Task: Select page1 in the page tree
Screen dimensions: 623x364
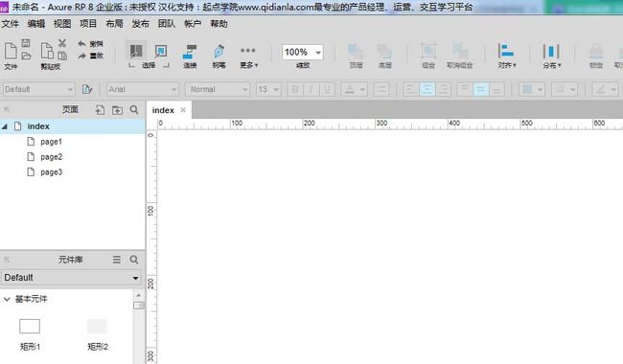Action: pyautogui.click(x=51, y=142)
